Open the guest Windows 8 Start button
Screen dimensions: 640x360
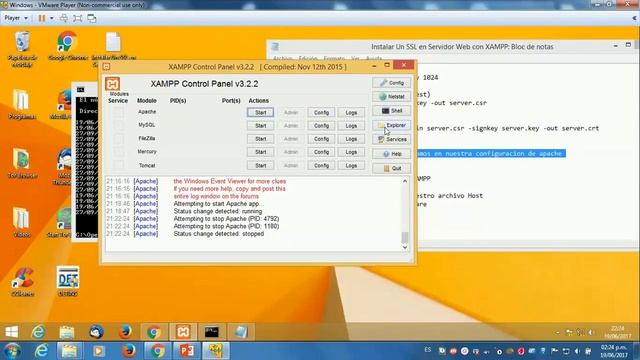12,332
